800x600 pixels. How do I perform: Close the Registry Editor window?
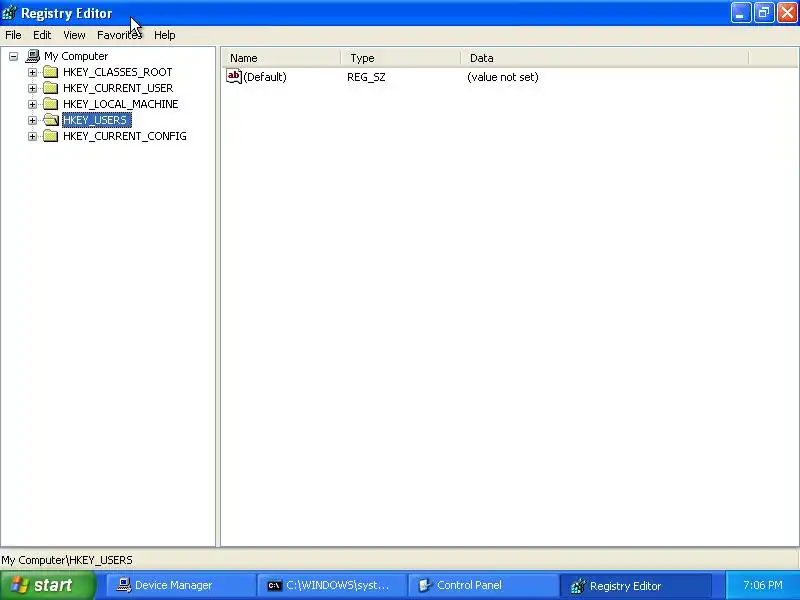coord(787,13)
